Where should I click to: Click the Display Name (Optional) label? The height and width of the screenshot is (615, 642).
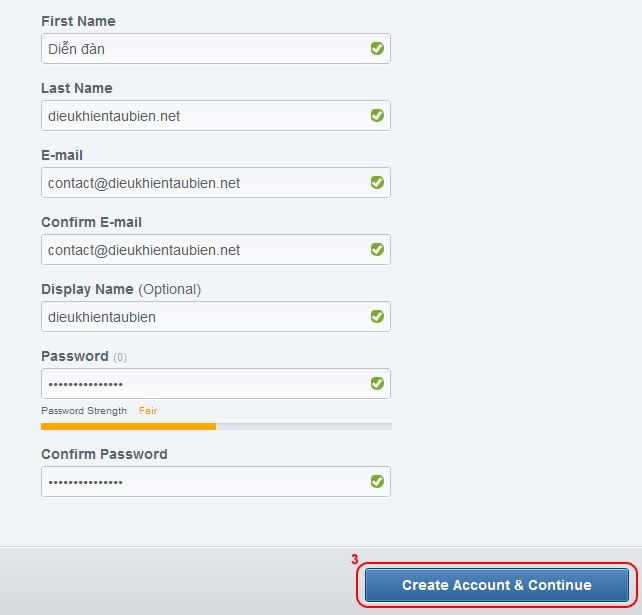pos(121,289)
